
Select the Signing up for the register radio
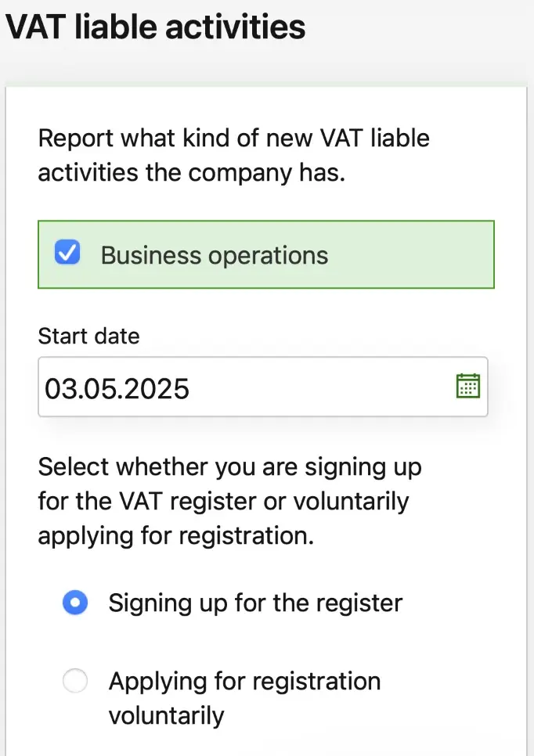coord(75,602)
